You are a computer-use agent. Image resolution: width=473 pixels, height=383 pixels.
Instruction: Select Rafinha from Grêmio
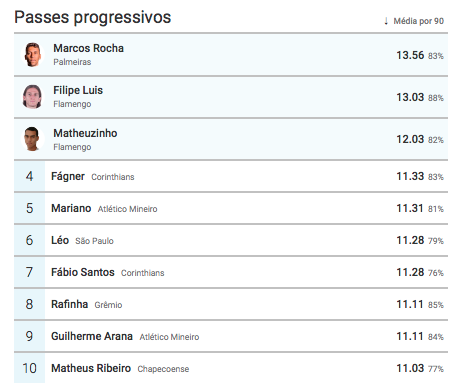(69, 304)
